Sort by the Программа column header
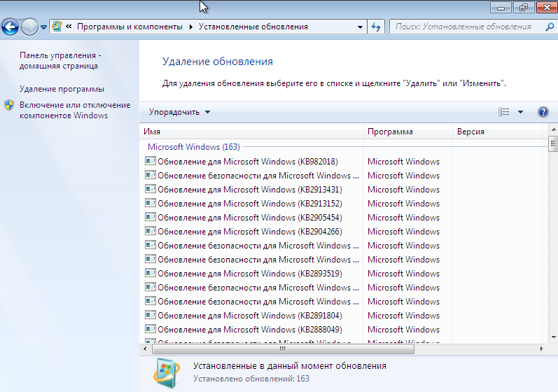558x392 pixels. coord(408,132)
